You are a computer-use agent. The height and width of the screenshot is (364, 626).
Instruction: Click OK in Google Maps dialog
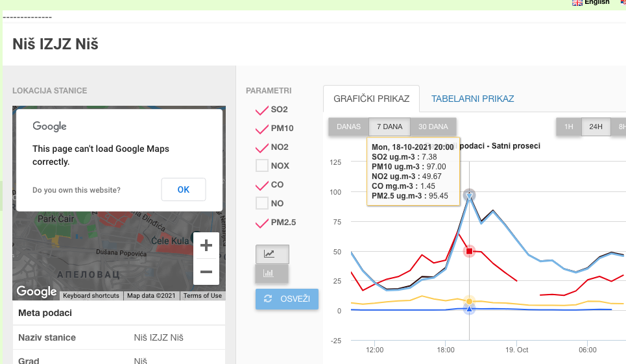coord(183,189)
